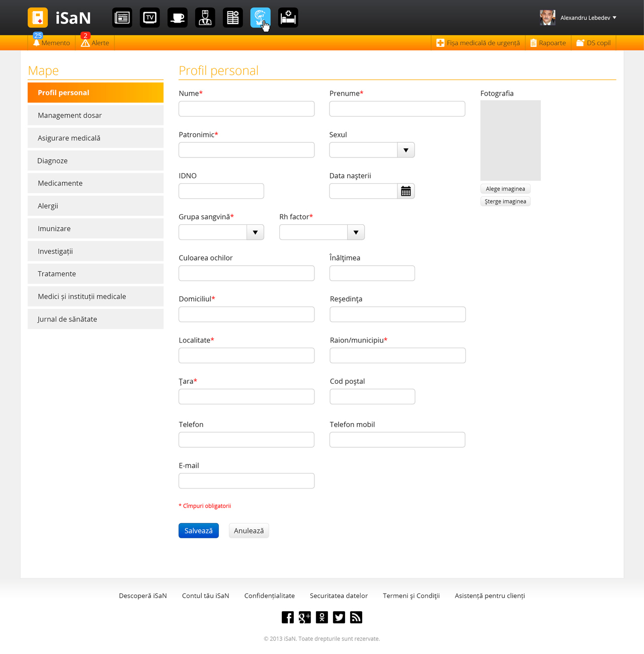Screen dimensions: 644x654
Task: Open the Twitter icon in footer
Action: click(339, 617)
